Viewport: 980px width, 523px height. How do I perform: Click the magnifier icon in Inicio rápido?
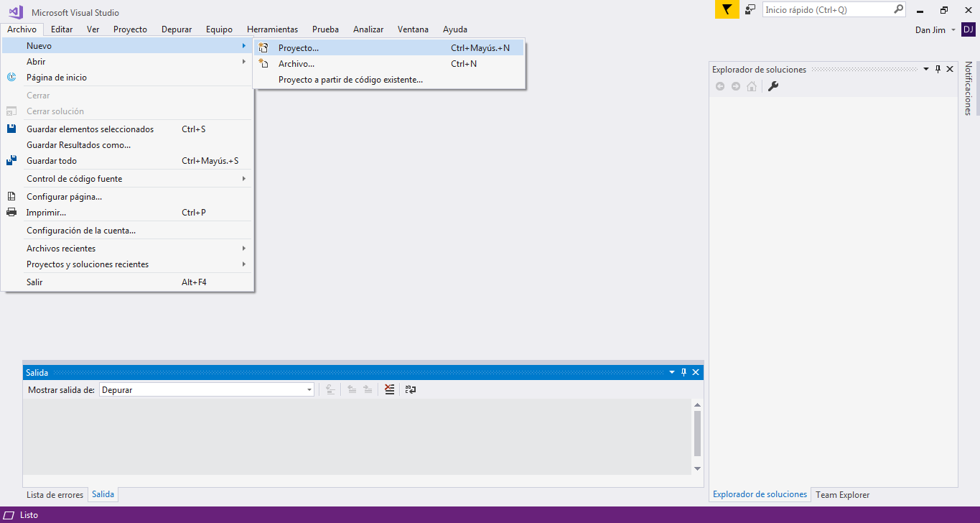coord(898,10)
